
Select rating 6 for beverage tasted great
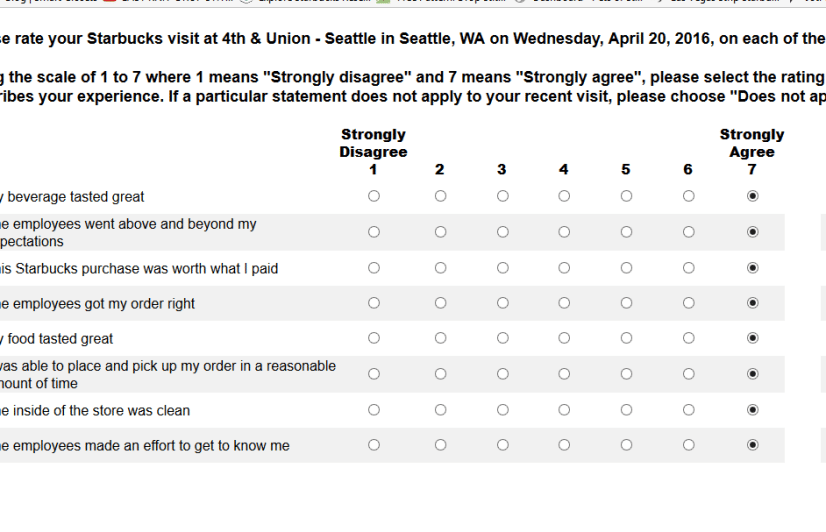(x=688, y=196)
